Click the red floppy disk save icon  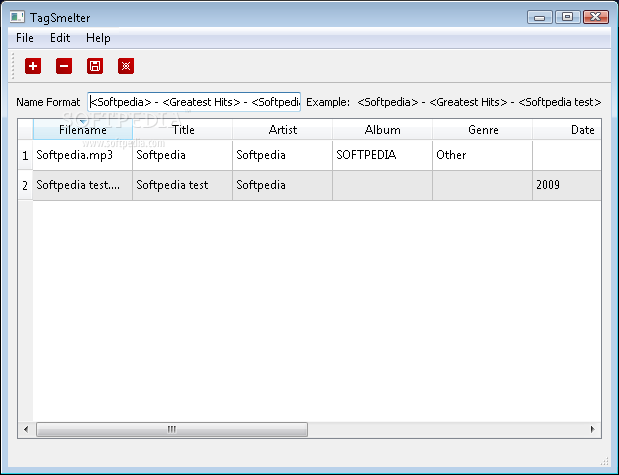coord(95,66)
